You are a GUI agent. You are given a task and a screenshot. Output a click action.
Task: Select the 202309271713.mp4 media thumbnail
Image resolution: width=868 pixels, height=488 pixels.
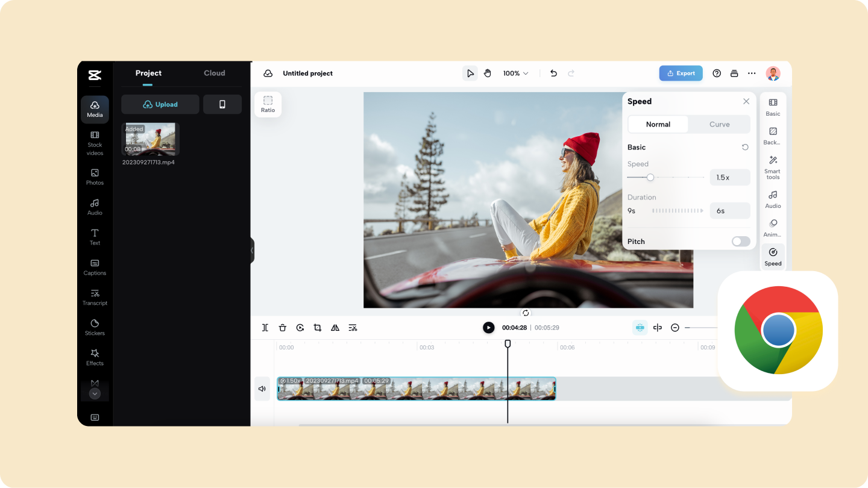click(150, 139)
